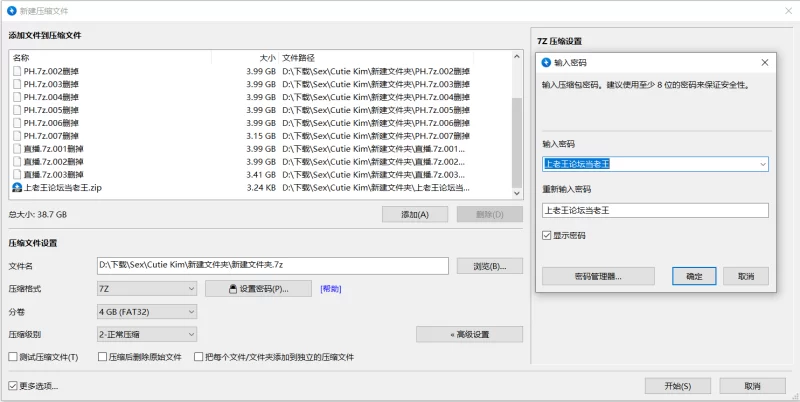Screen dimensions: 800x402
Task: Click the file list vertical scrollbar thumb
Action: point(517,143)
